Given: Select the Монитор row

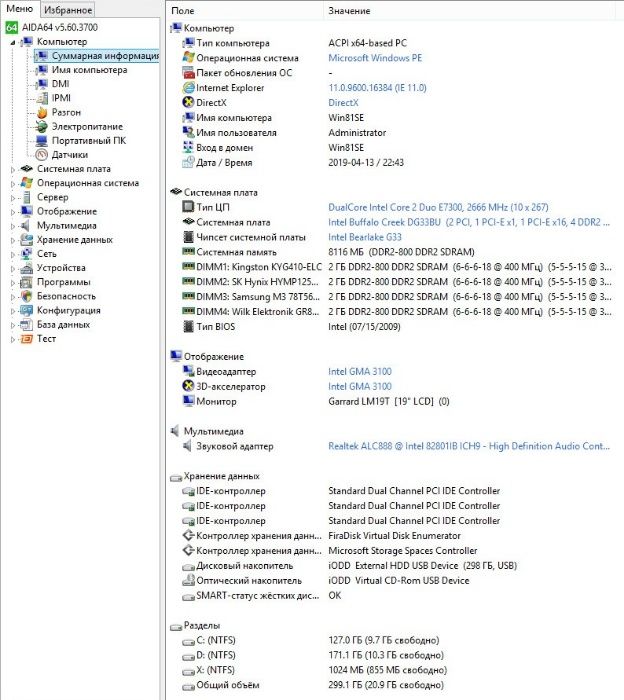Looking at the screenshot, I should click(x=395, y=401).
